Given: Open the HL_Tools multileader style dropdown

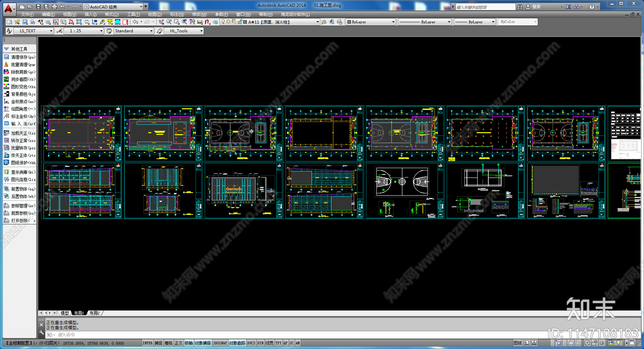Looking at the screenshot, I should [184, 31].
